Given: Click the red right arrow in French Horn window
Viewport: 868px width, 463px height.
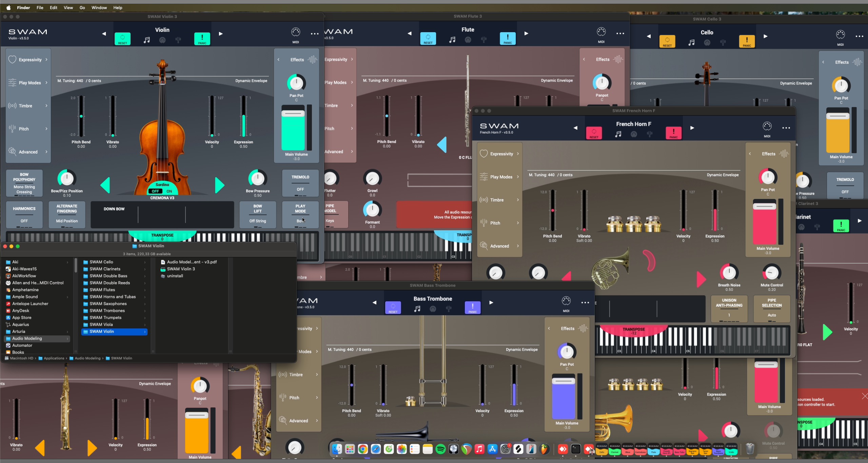Looking at the screenshot, I should tap(701, 280).
